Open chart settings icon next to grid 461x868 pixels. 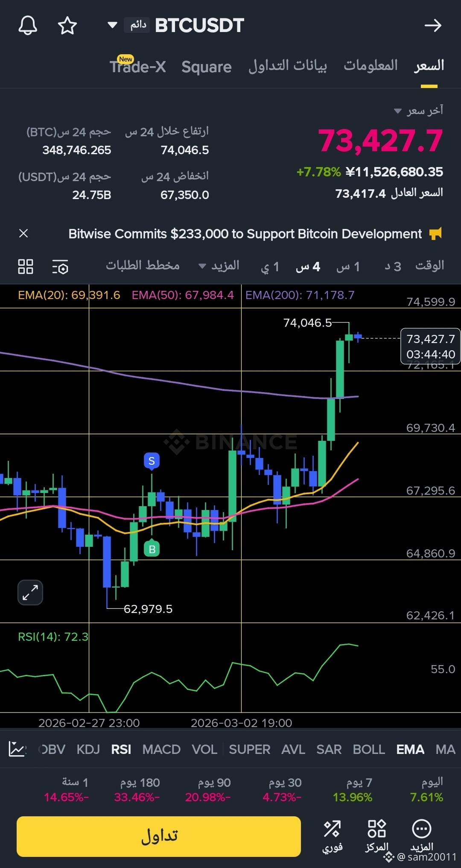pyautogui.click(x=60, y=267)
